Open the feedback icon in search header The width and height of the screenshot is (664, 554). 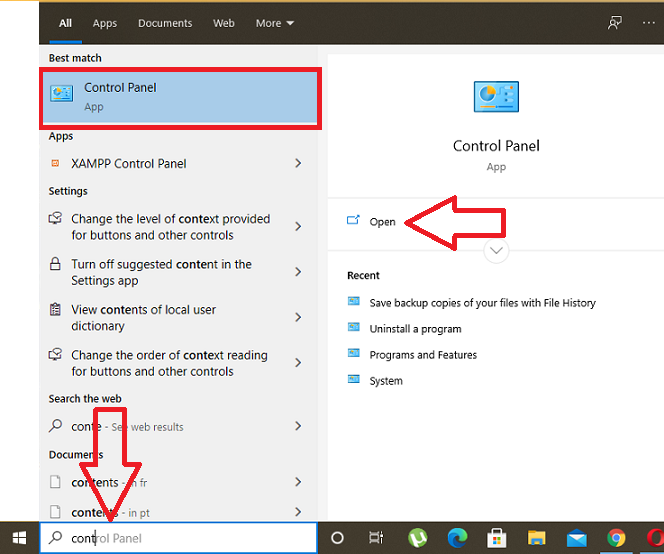click(x=614, y=23)
